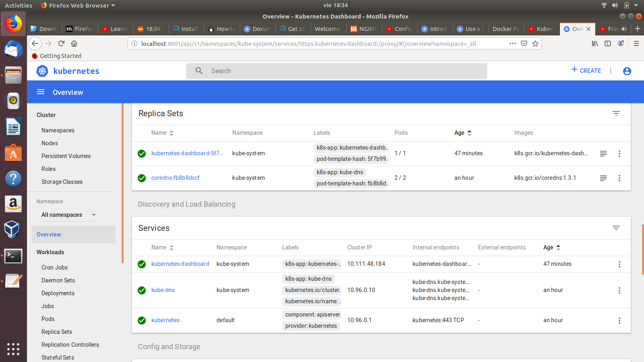Open actions menu for kubernetes-dashboard service

point(619,264)
